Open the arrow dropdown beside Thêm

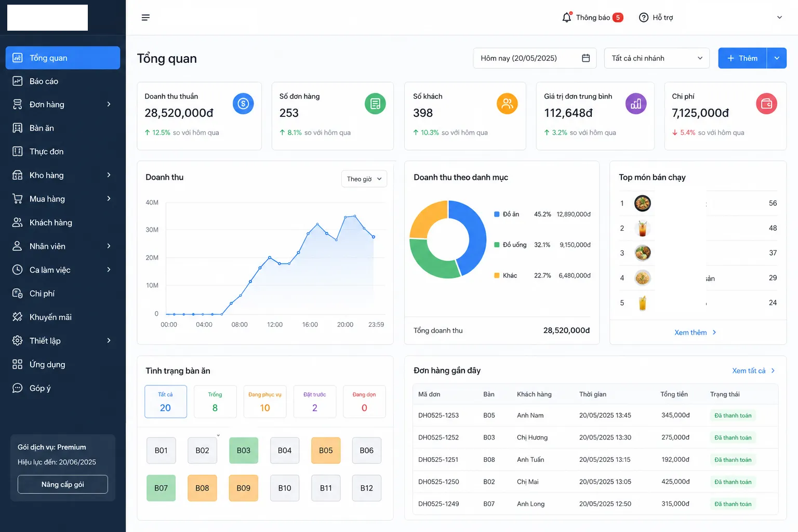tap(777, 58)
